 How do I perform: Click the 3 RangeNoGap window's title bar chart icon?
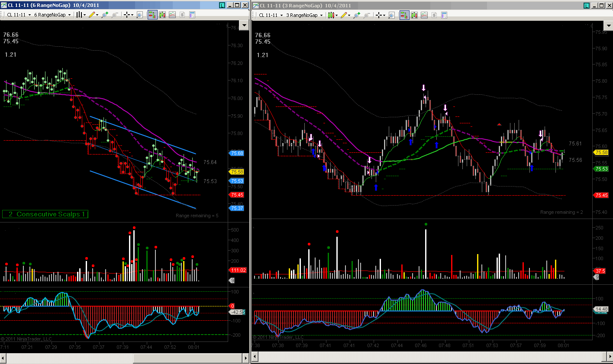[x=256, y=6]
